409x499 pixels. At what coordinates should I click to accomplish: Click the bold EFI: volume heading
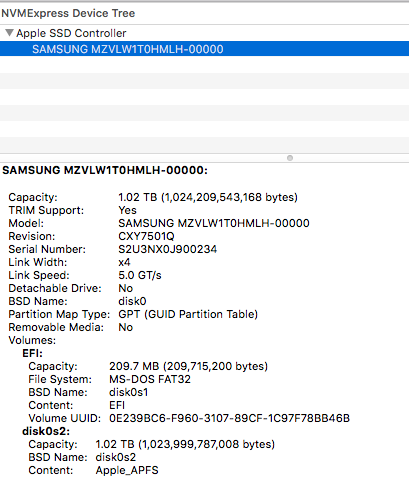pos(32,353)
